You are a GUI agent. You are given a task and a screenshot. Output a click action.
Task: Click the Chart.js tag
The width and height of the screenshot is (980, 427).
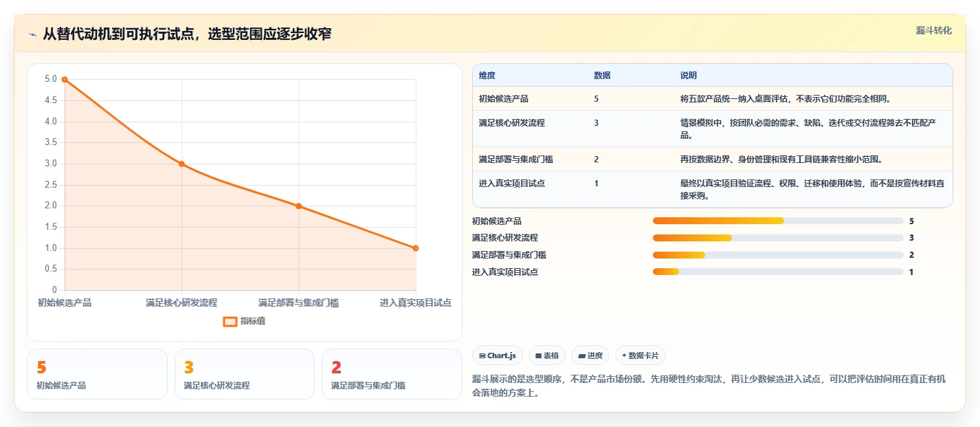(x=498, y=355)
